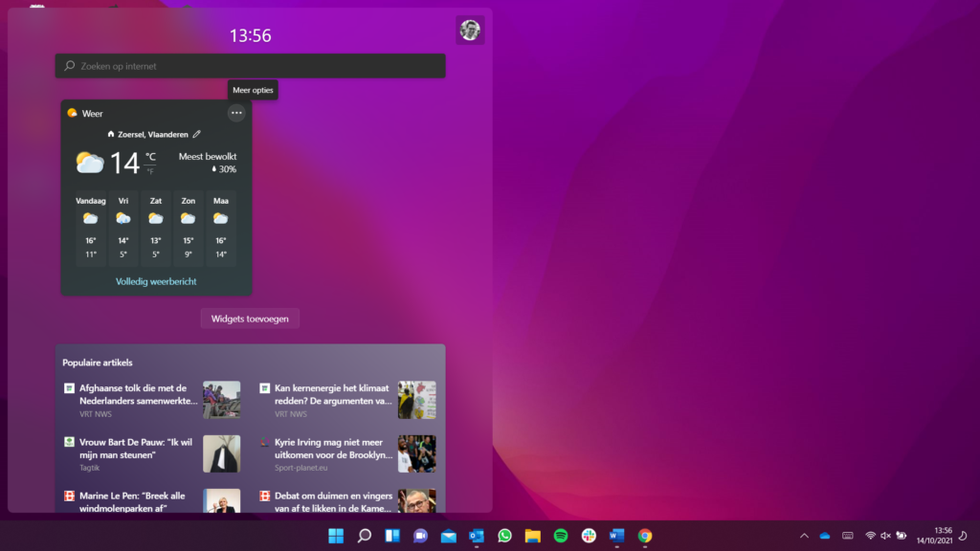Switch to Microsoft Word

coord(617,536)
